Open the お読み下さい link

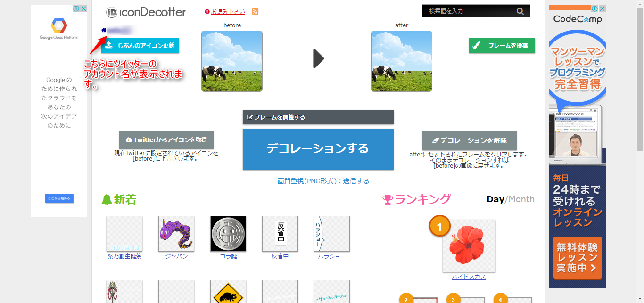coord(228,12)
